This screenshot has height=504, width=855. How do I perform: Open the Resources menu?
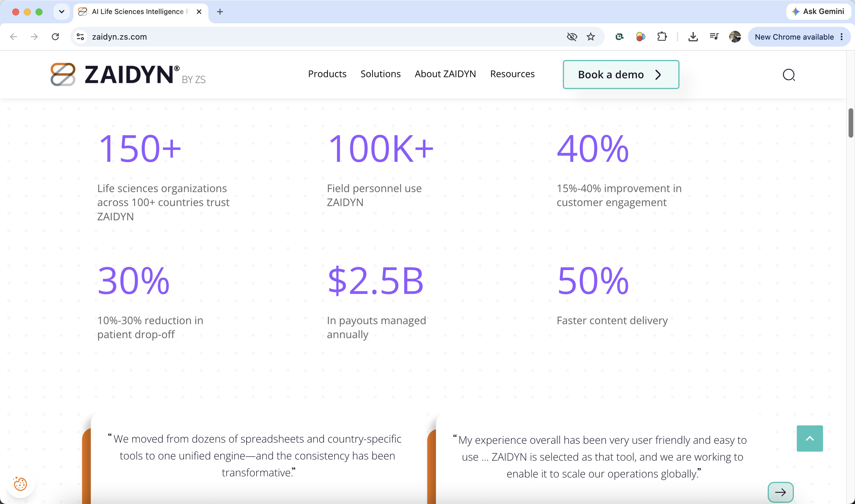point(512,74)
